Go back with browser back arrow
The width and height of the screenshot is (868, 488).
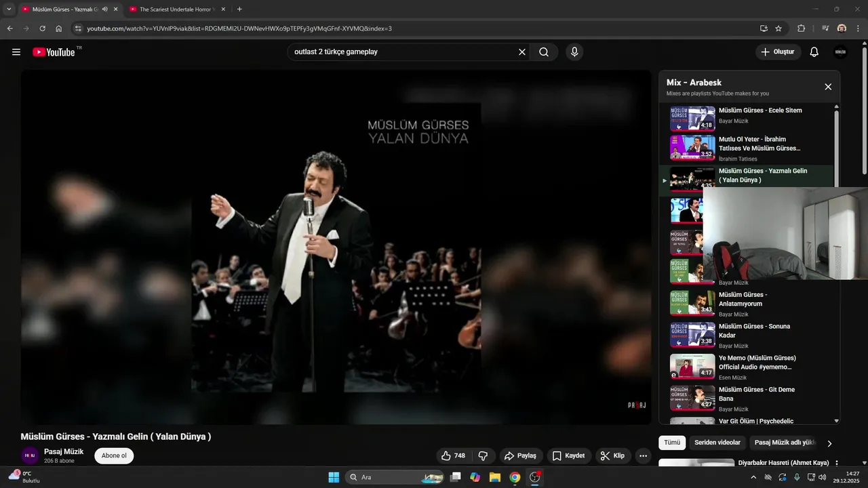[9, 28]
